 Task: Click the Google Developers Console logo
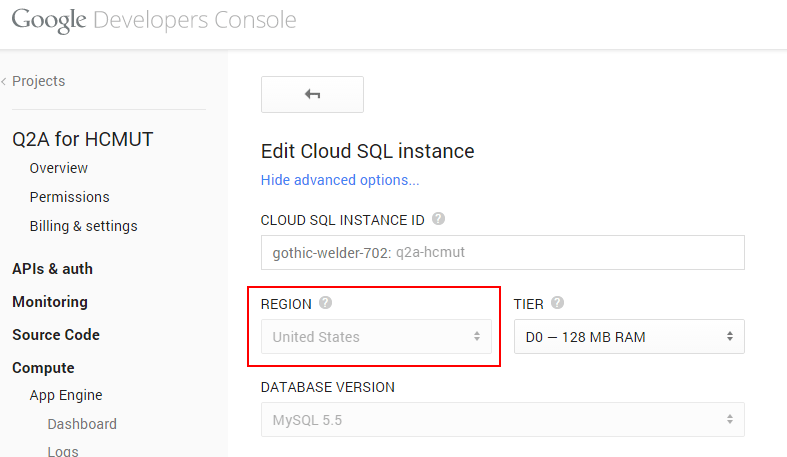point(154,21)
